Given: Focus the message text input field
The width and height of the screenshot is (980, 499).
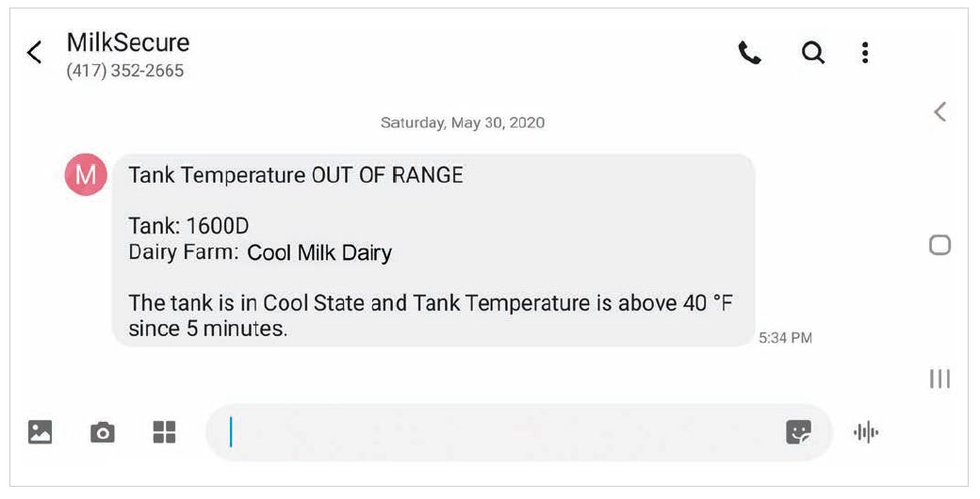Looking at the screenshot, I should pyautogui.click(x=499, y=432).
